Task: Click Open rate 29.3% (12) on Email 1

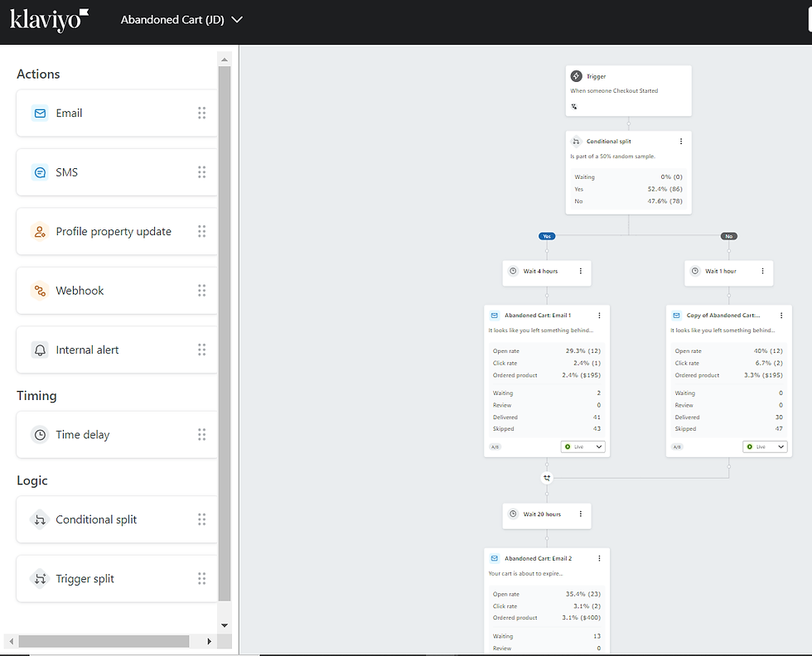Action: coord(547,351)
